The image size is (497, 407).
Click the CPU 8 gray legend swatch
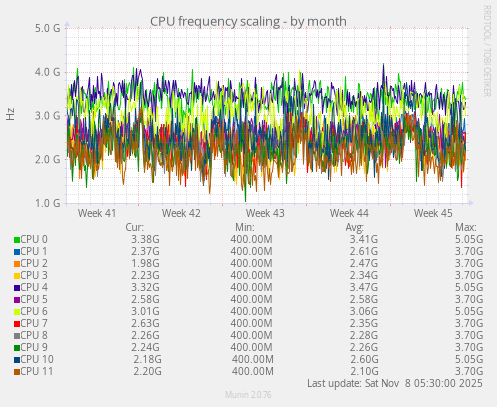(17, 336)
